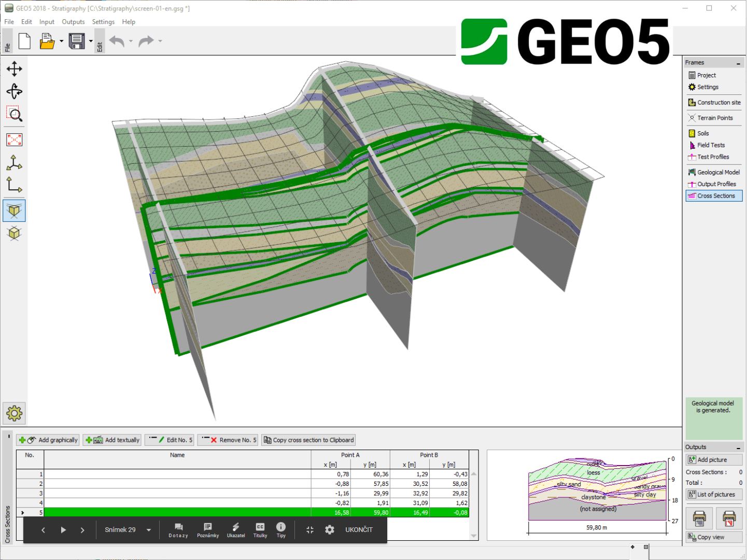Open the Outputs menu
The image size is (748, 560).
coord(73,22)
